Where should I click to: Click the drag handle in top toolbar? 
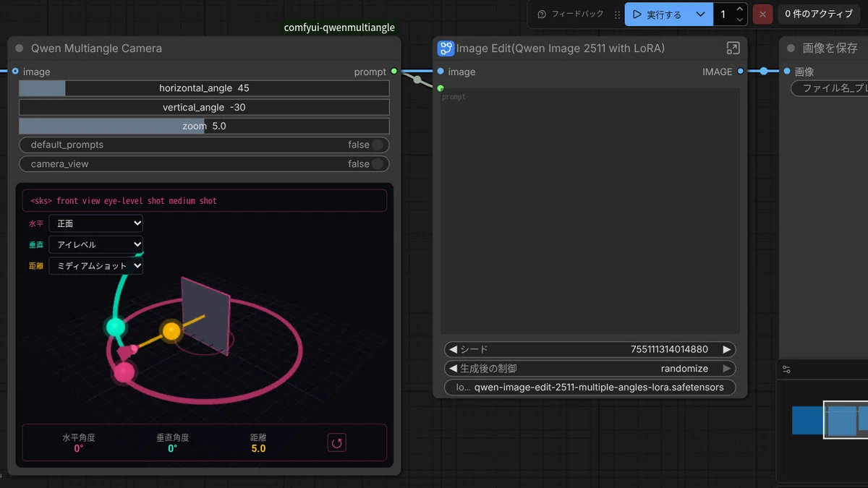point(617,14)
